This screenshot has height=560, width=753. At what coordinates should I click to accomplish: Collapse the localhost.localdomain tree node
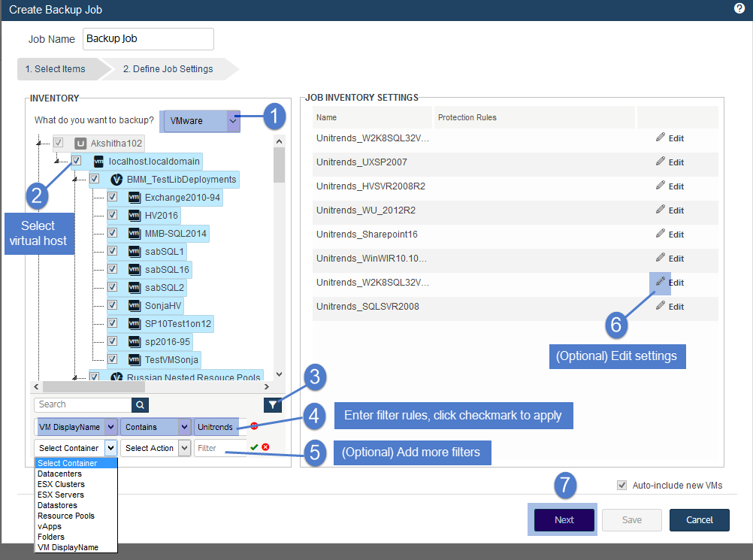coord(56,160)
